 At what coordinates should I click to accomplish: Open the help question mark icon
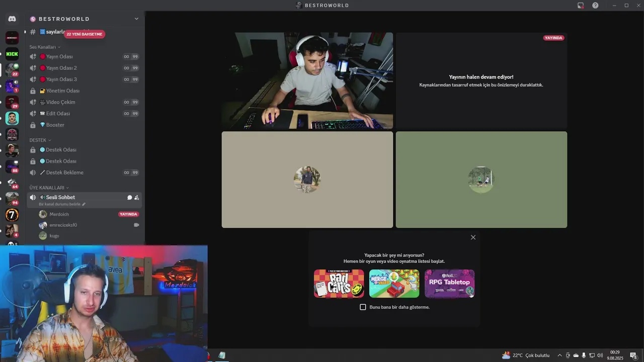pos(595,6)
